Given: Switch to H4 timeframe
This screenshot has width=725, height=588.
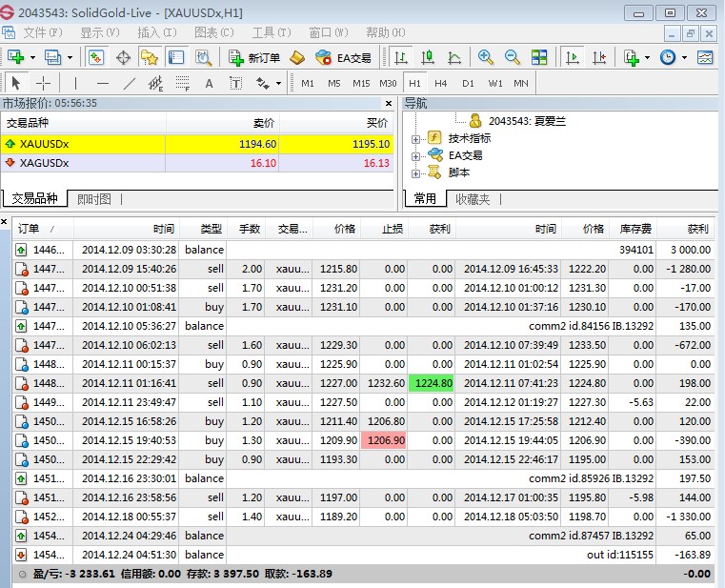Looking at the screenshot, I should pos(441,83).
